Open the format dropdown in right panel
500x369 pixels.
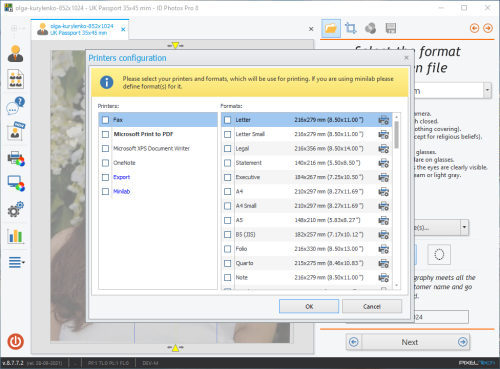click(x=487, y=90)
